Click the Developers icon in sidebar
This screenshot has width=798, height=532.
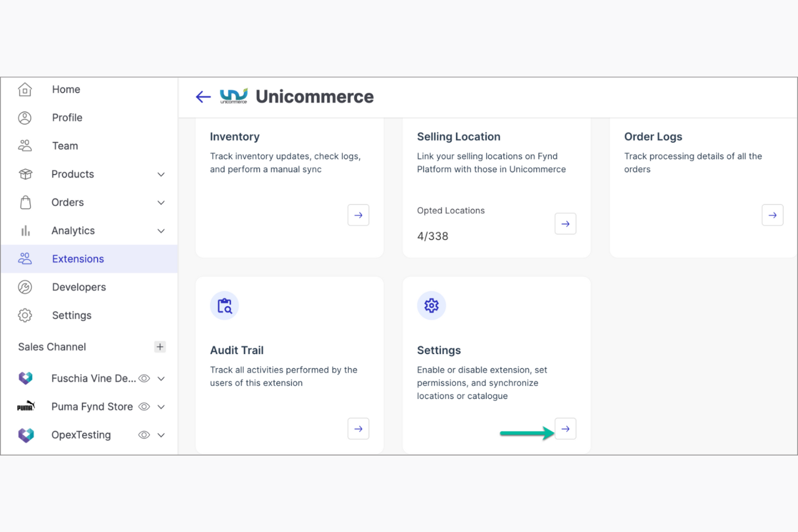(x=25, y=287)
